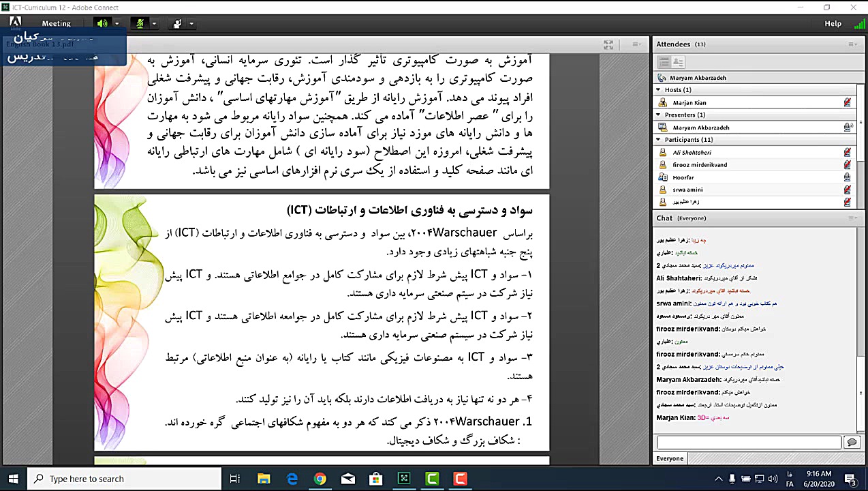Click the telephone icon next to Maryam Akbarzadeh
The image size is (868, 491).
pyautogui.click(x=662, y=78)
